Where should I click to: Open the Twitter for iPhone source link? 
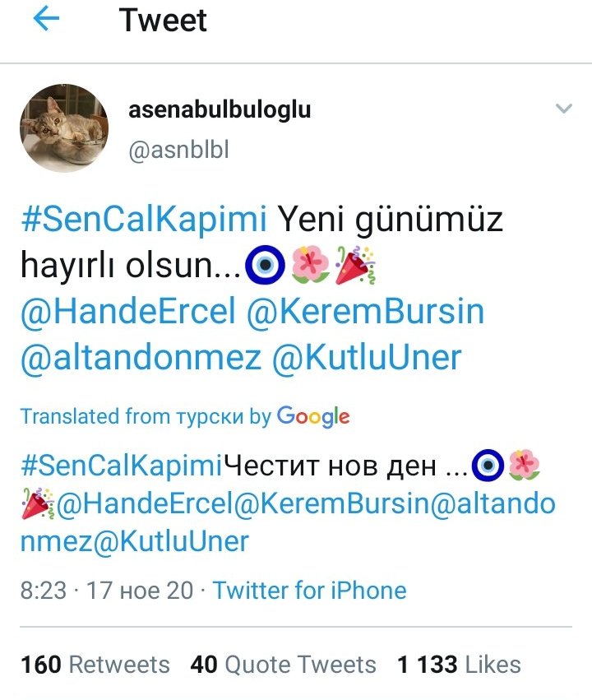(310, 590)
